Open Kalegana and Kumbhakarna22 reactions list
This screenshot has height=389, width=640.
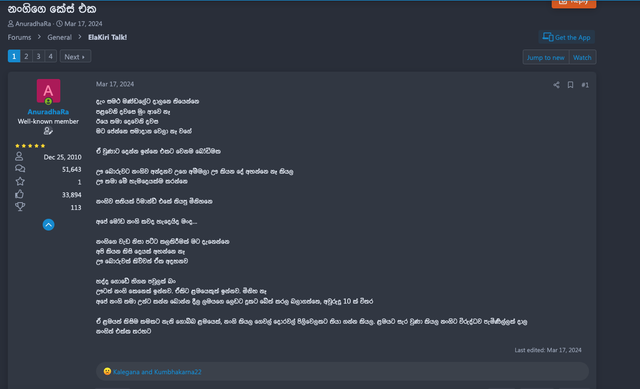pos(157,372)
